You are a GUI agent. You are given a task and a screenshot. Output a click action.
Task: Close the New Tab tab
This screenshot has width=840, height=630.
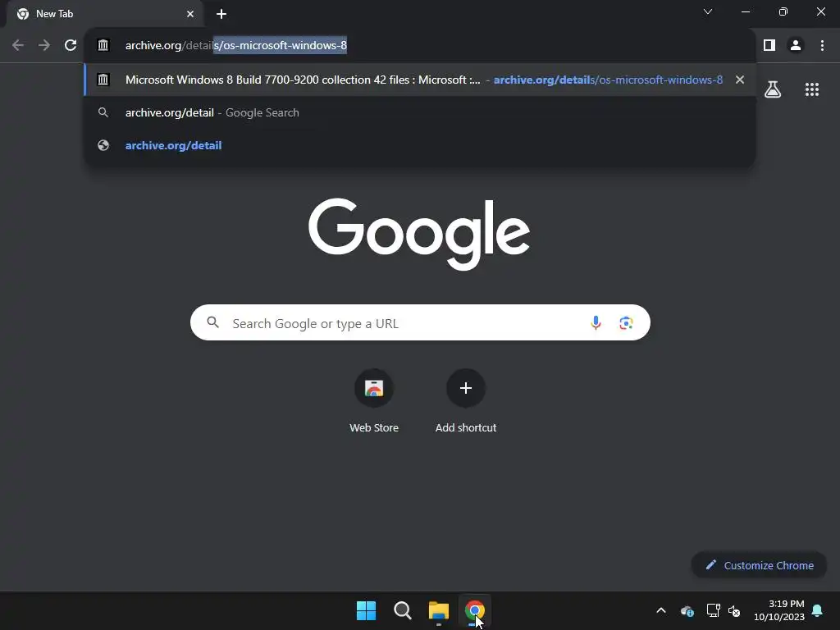190,14
